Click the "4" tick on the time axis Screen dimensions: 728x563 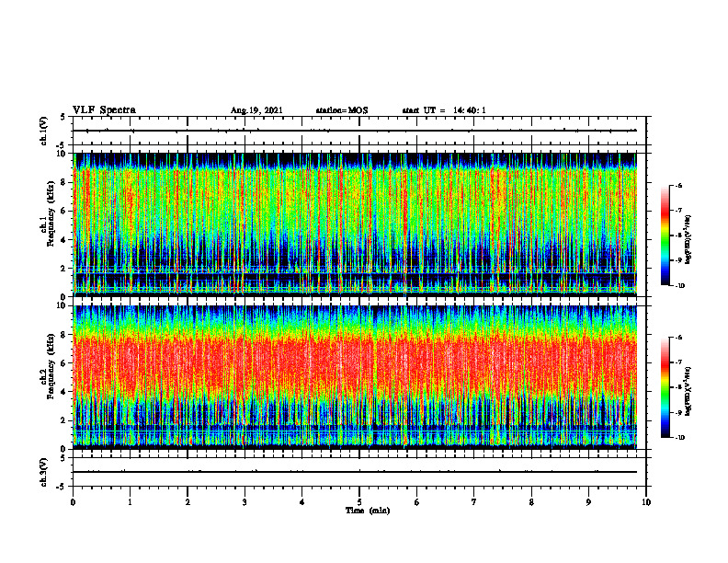click(x=301, y=502)
